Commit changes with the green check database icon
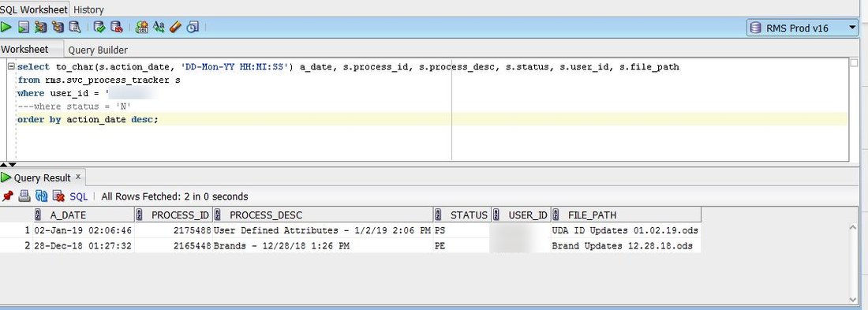 99,27
